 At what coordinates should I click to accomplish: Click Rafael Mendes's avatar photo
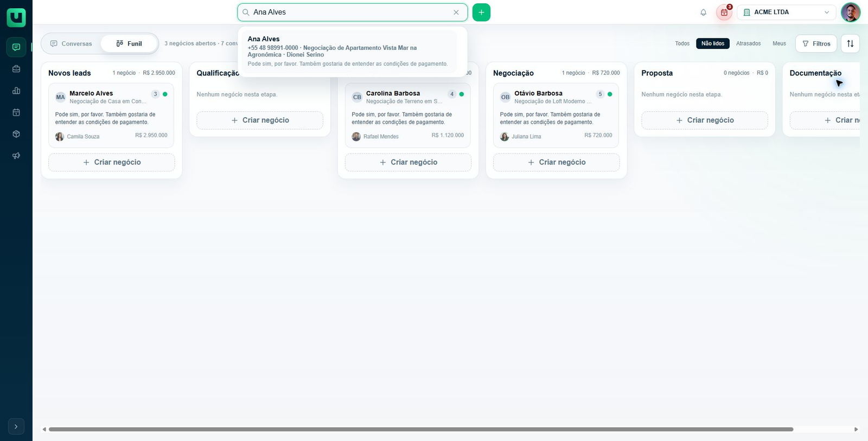(356, 137)
